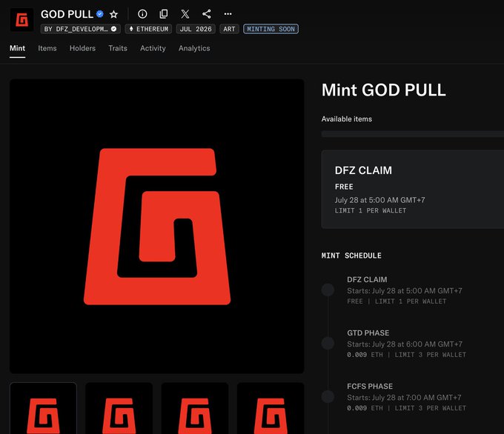Click the FCFS PHASE timeline marker dot
The height and width of the screenshot is (434, 504).
[x=328, y=396]
